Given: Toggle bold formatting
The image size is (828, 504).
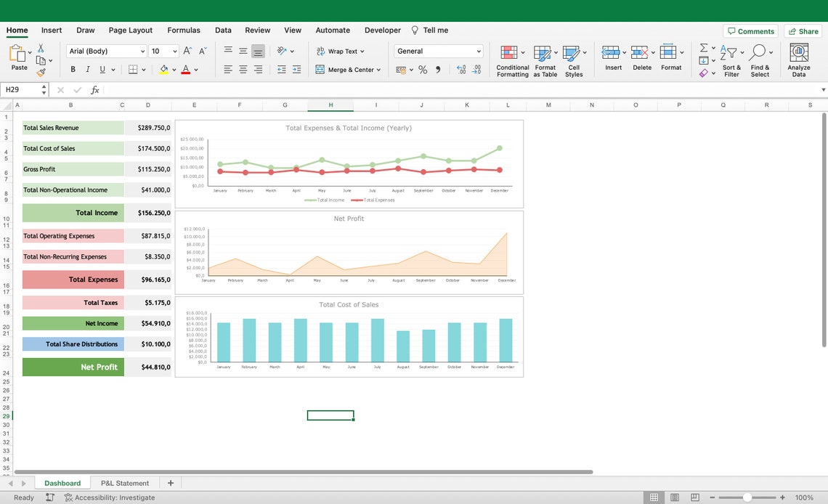Looking at the screenshot, I should click(x=72, y=68).
